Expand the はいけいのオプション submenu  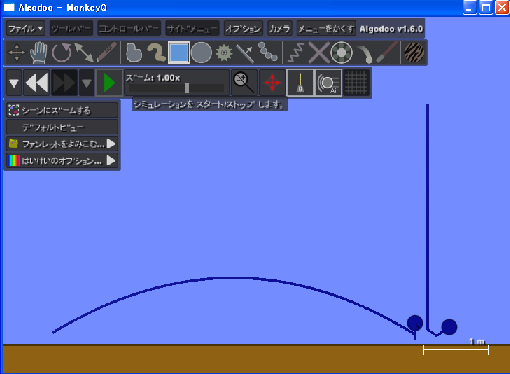click(x=62, y=161)
